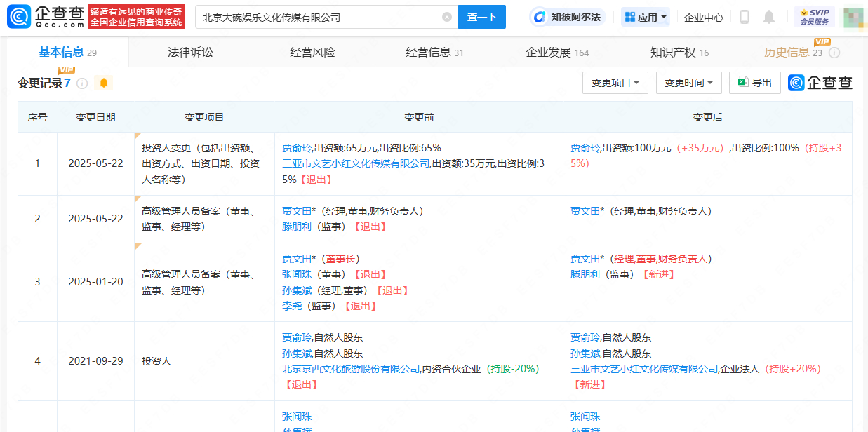
Task: Open 滕朋利 link in row 3 变更后
Action: tap(585, 274)
